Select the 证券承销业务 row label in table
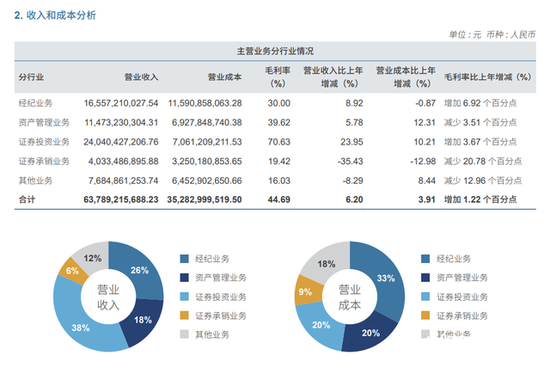This screenshot has height=368, width=550. pyautogui.click(x=44, y=161)
